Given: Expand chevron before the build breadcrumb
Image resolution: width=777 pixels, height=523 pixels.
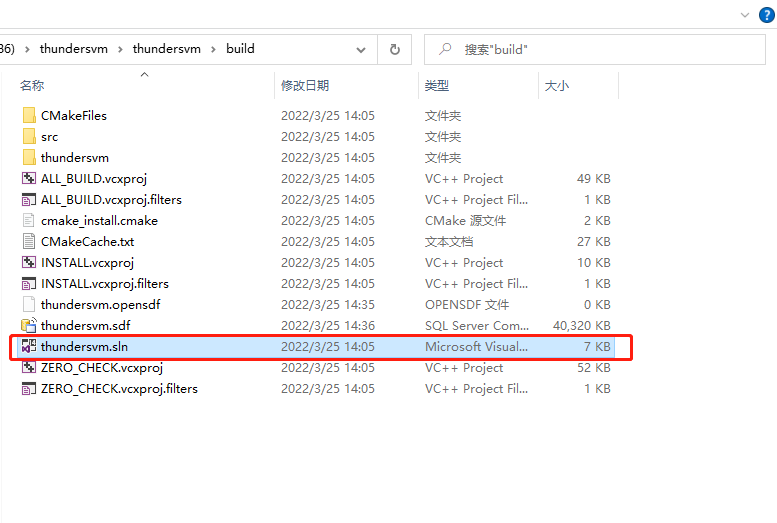Looking at the screenshot, I should point(213,50).
